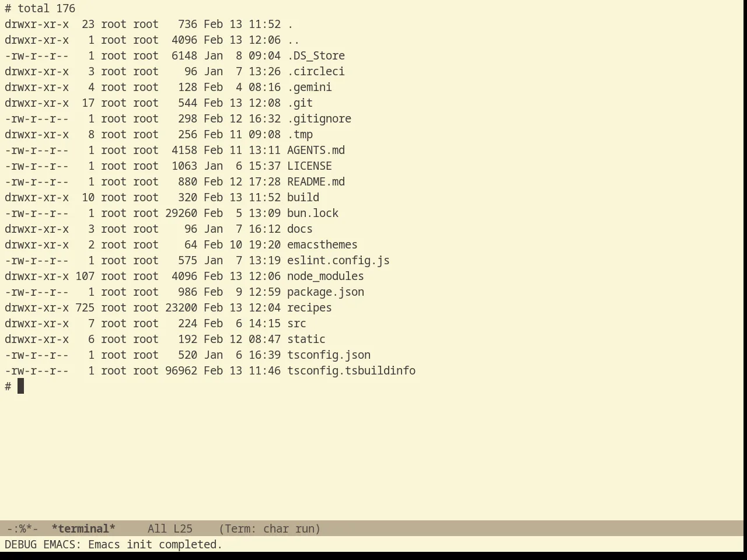Click the '-:%*-' mode line status flags
Image resolution: width=747 pixels, height=560 pixels.
[x=22, y=528]
